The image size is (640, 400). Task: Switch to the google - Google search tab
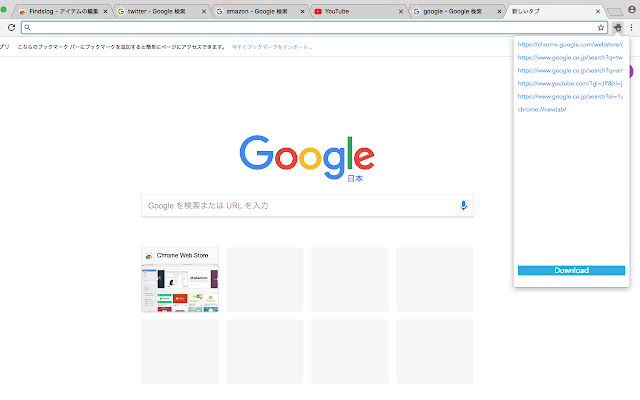pos(456,11)
